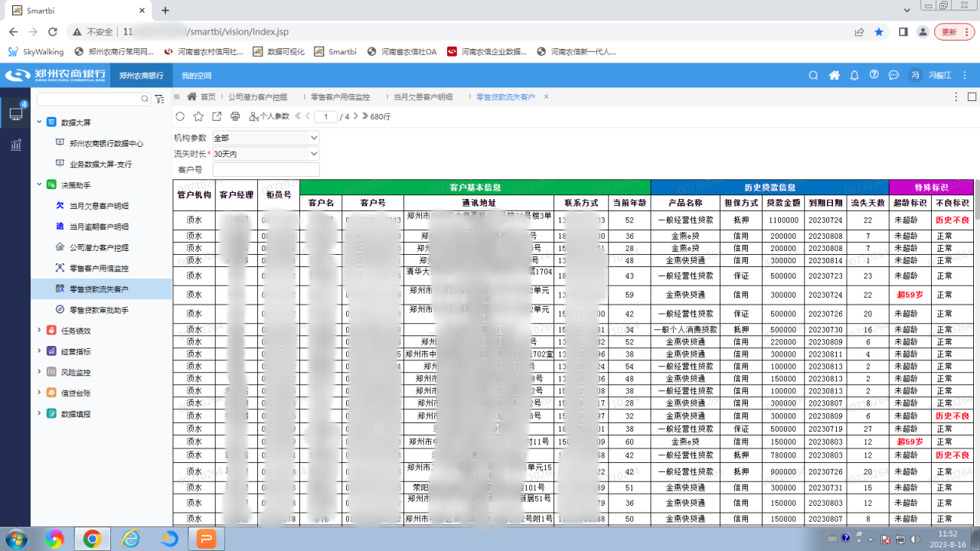Click the refresh report icon

[x=180, y=116]
